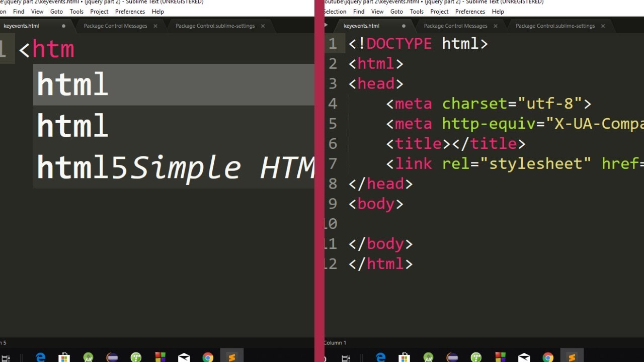Open the Preferences menu in left window
The width and height of the screenshot is (644, 362).
click(130, 11)
